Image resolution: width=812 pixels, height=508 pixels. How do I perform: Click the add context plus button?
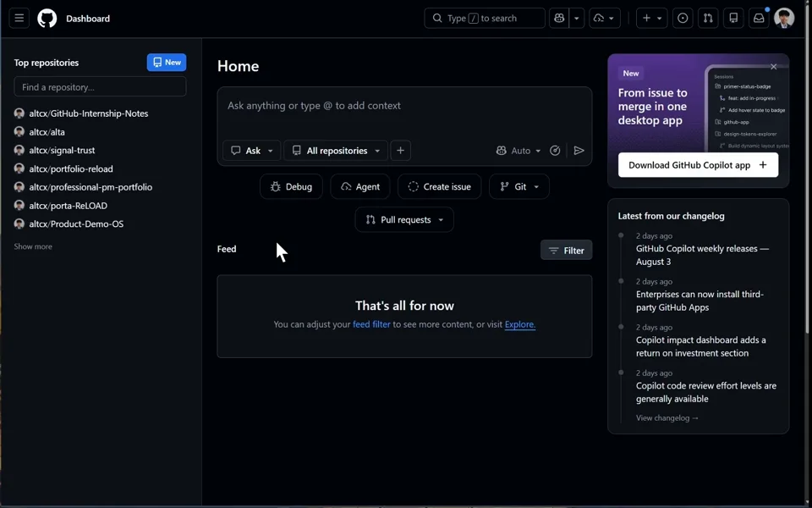[400, 151]
